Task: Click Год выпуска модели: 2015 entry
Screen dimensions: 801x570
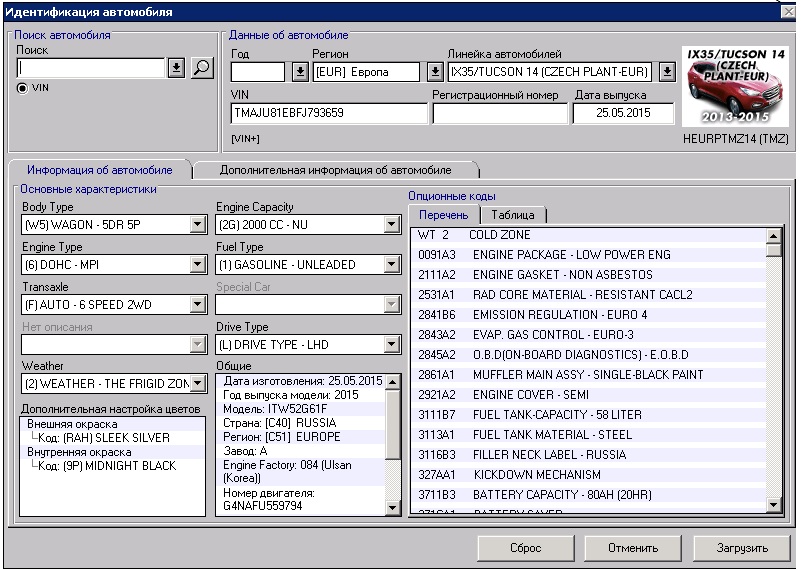Action: (x=291, y=395)
